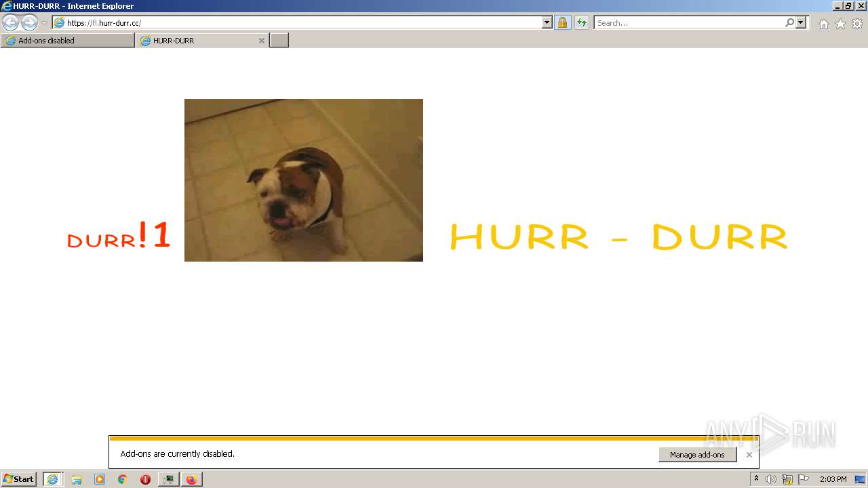Viewport: 868px width, 488px height.
Task: Open Windows Explorer folder from taskbar
Action: (77, 479)
